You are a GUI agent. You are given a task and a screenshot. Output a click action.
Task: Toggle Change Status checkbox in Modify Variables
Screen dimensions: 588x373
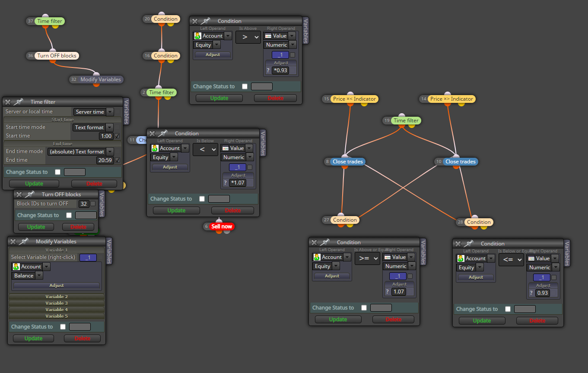[63, 327]
